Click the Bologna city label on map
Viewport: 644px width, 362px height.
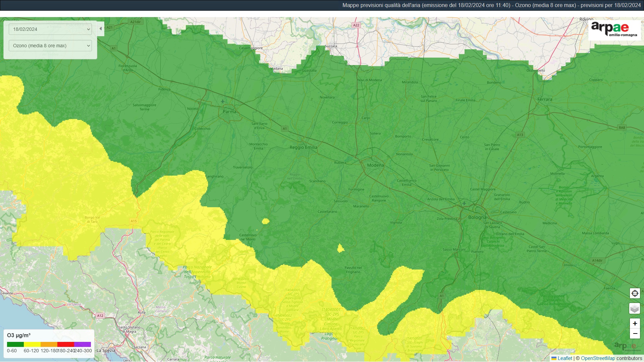[x=477, y=218]
